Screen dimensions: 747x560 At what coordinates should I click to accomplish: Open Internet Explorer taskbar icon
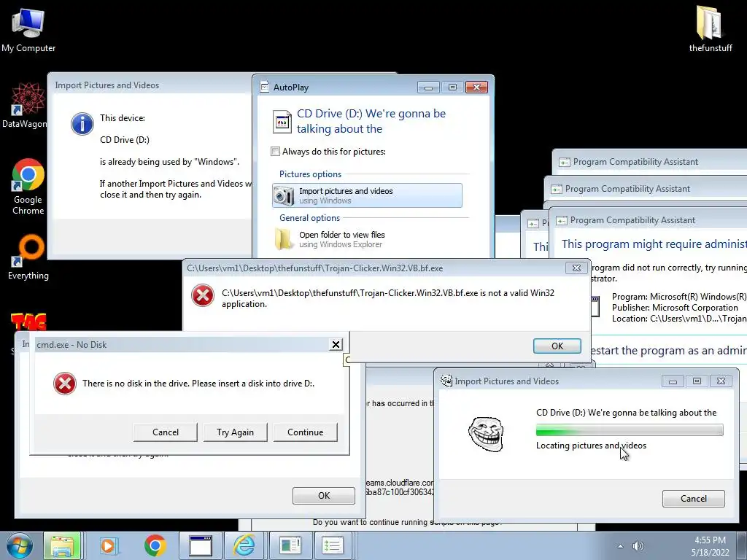pos(244,545)
